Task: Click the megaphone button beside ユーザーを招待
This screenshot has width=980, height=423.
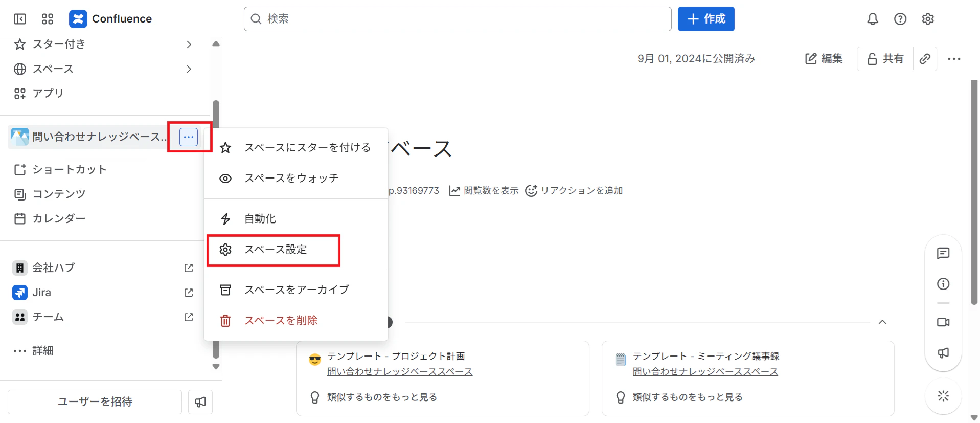Action: [200, 402]
